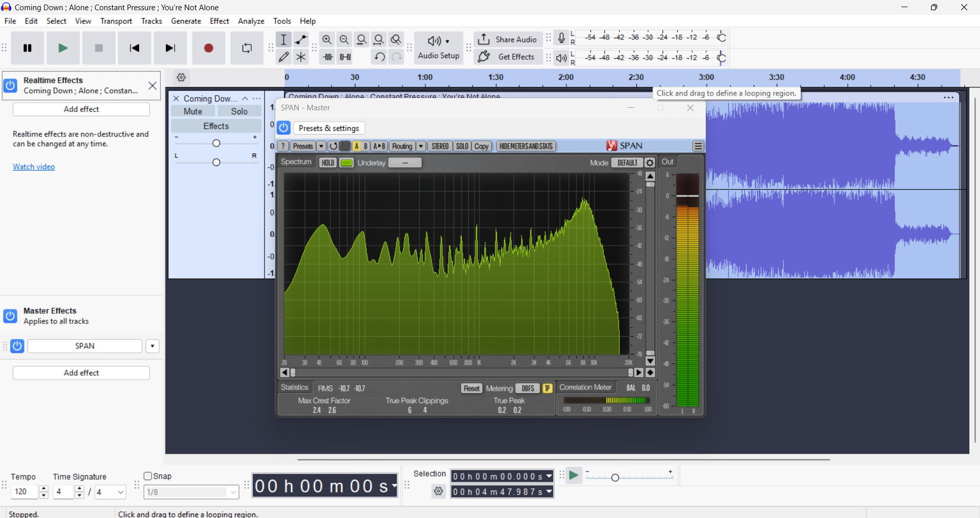980x518 pixels.
Task: Select the Multi-tool asterisk icon
Action: (x=301, y=57)
